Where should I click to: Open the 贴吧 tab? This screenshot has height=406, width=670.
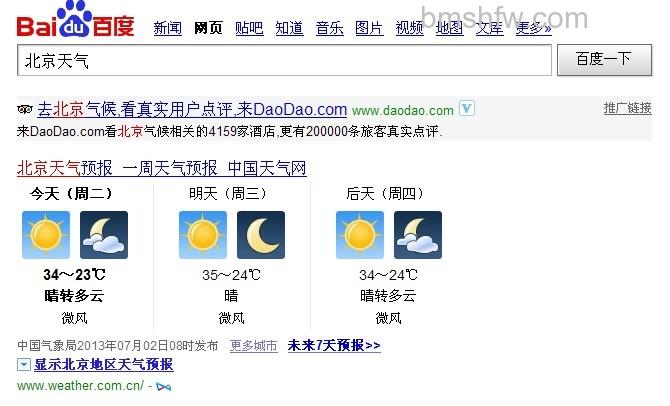[x=249, y=28]
